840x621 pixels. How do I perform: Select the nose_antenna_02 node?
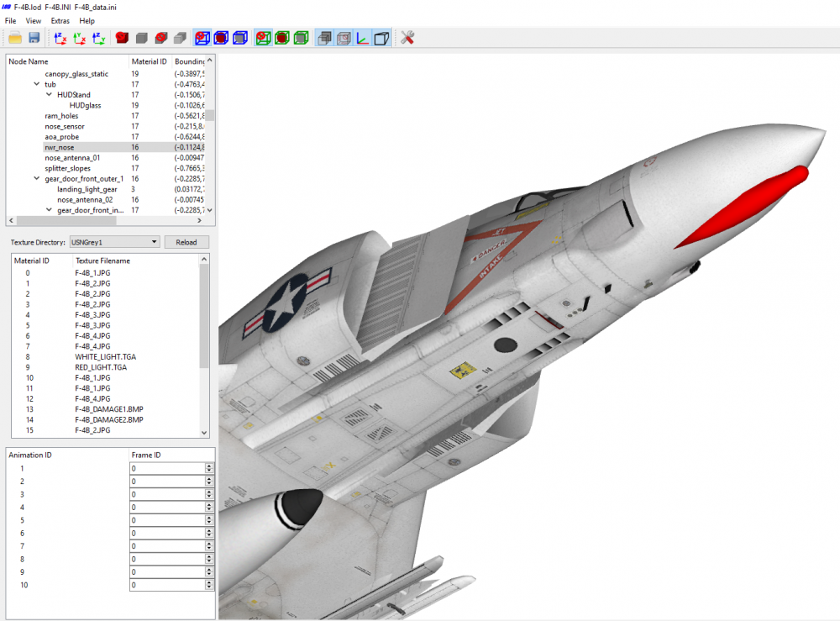(85, 200)
